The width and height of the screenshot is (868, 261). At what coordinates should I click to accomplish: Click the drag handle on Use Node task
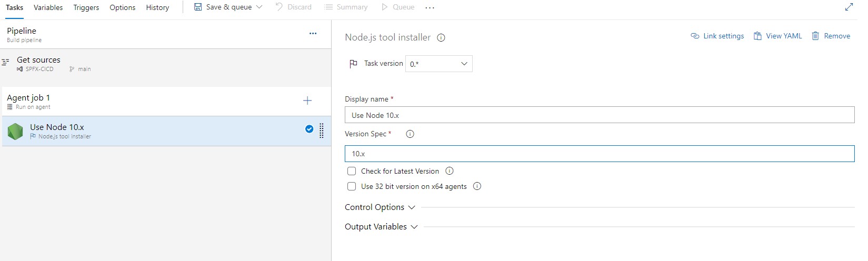(x=322, y=130)
